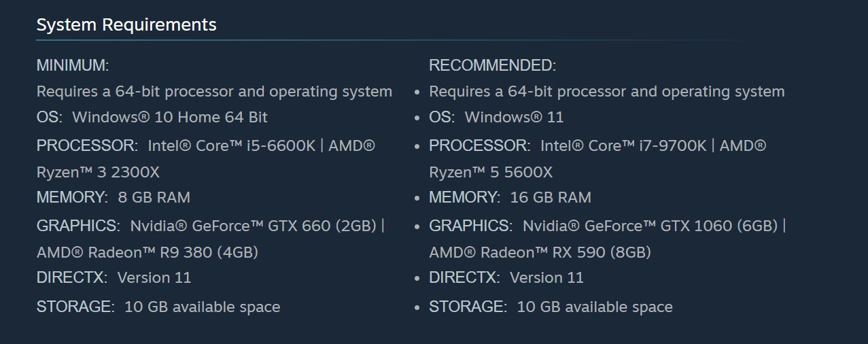The height and width of the screenshot is (344, 868).
Task: Click the recommended 64-bit processor requirement line
Action: pos(607,91)
